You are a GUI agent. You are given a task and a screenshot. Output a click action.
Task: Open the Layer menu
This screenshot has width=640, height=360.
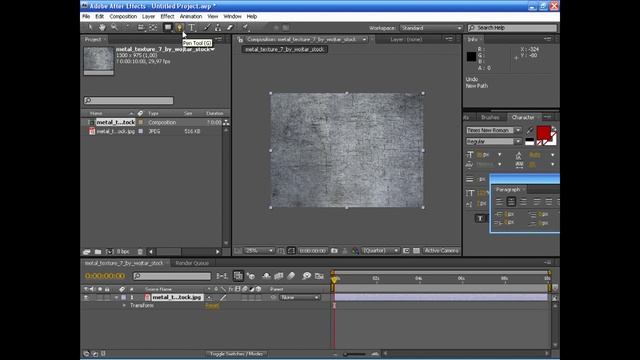point(148,16)
